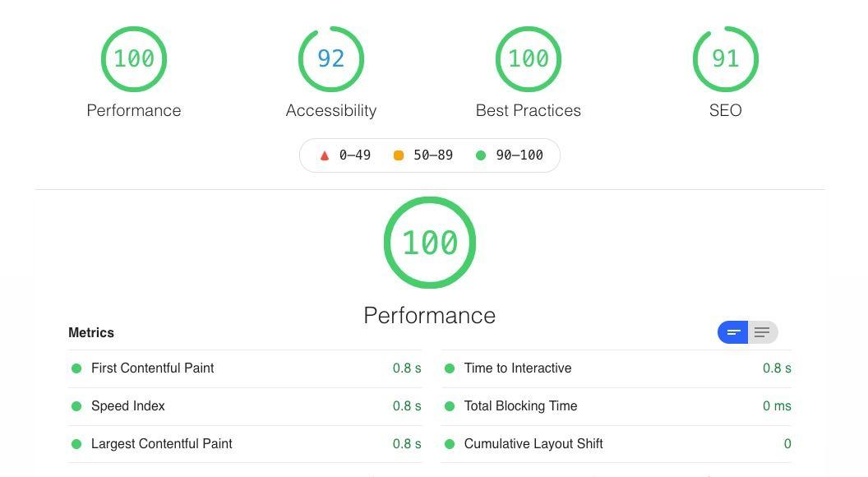Viewport: 868px width, 477px height.
Task: Click the green dot beside Total Blocking Time
Action: click(x=450, y=405)
